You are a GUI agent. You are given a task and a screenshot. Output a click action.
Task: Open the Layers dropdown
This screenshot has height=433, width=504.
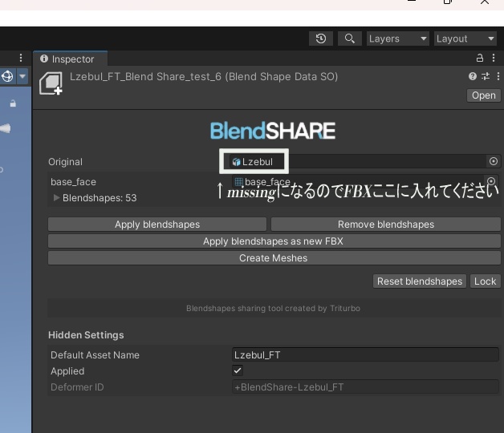click(x=397, y=38)
